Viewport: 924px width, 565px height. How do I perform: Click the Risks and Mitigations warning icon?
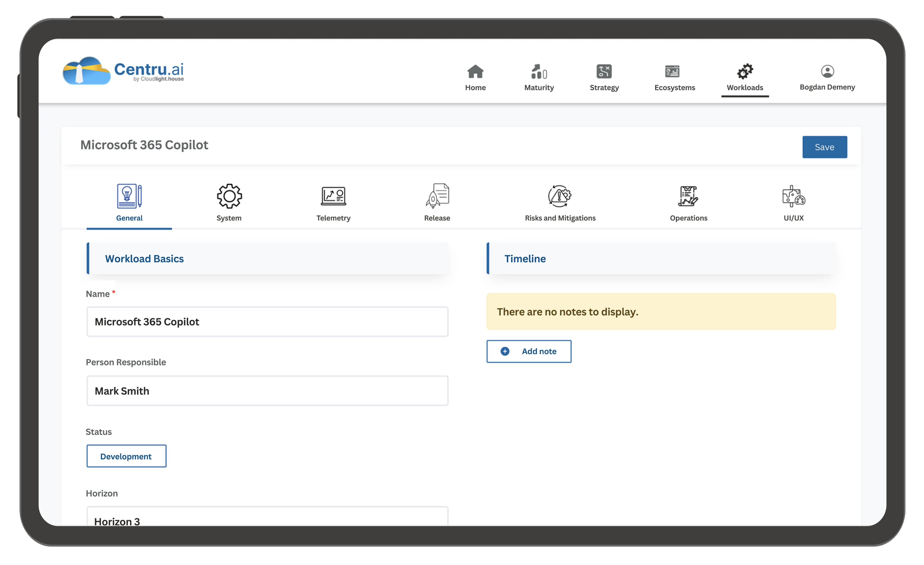560,196
